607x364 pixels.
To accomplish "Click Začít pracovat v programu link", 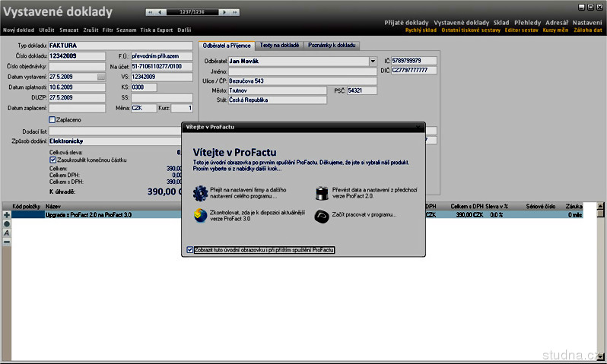I will coord(364,214).
